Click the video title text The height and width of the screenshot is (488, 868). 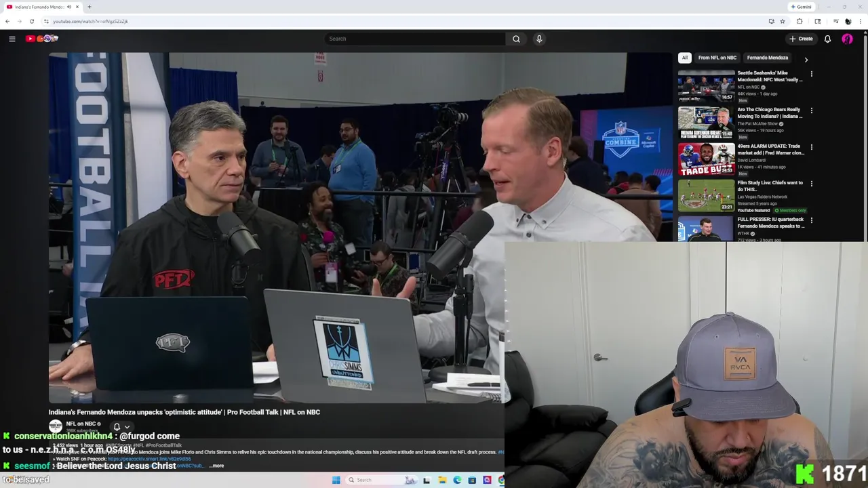click(184, 412)
